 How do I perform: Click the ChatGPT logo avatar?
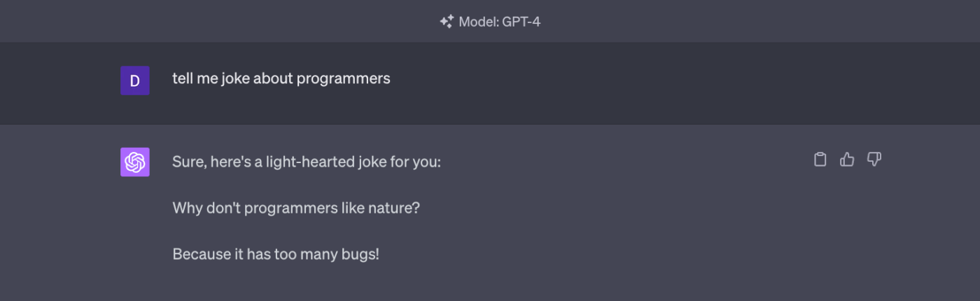coord(135,162)
